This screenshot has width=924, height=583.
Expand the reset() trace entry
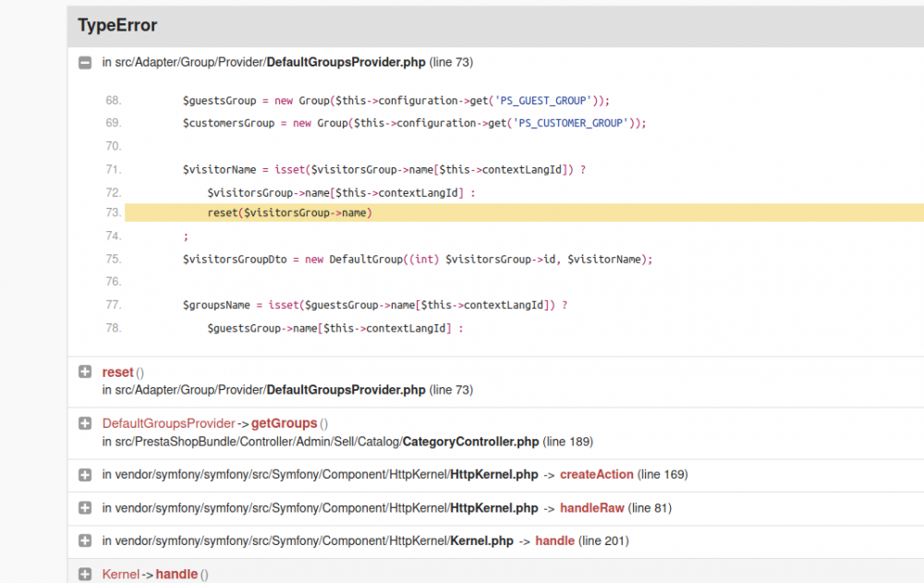coord(85,372)
